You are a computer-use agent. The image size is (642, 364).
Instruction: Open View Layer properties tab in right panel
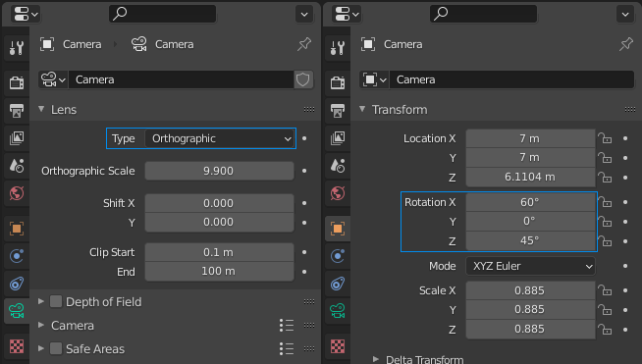point(338,138)
